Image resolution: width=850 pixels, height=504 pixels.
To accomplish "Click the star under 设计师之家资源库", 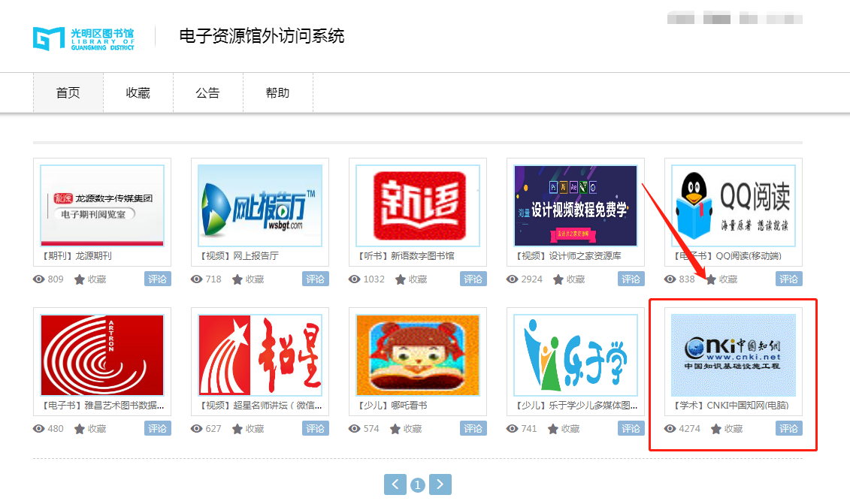I will click(x=558, y=279).
